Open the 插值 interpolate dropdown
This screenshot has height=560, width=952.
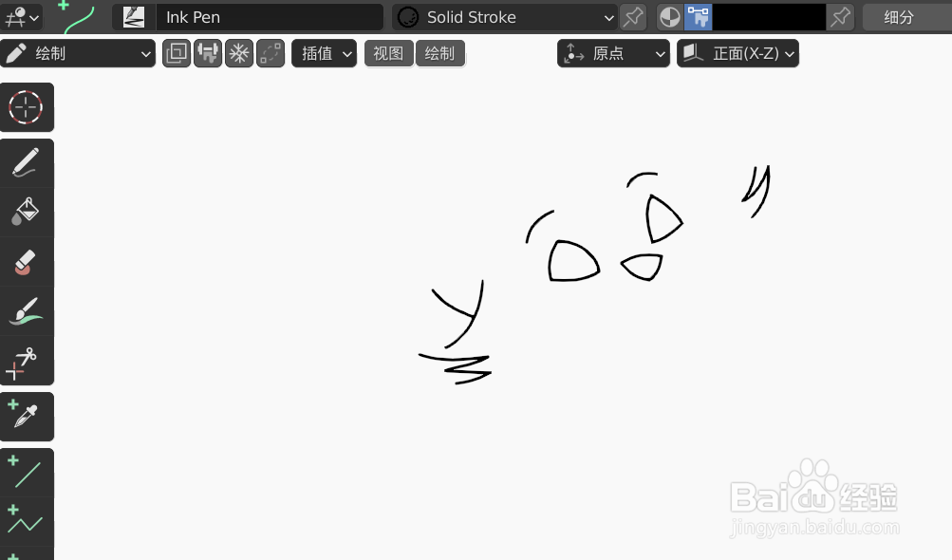(325, 53)
